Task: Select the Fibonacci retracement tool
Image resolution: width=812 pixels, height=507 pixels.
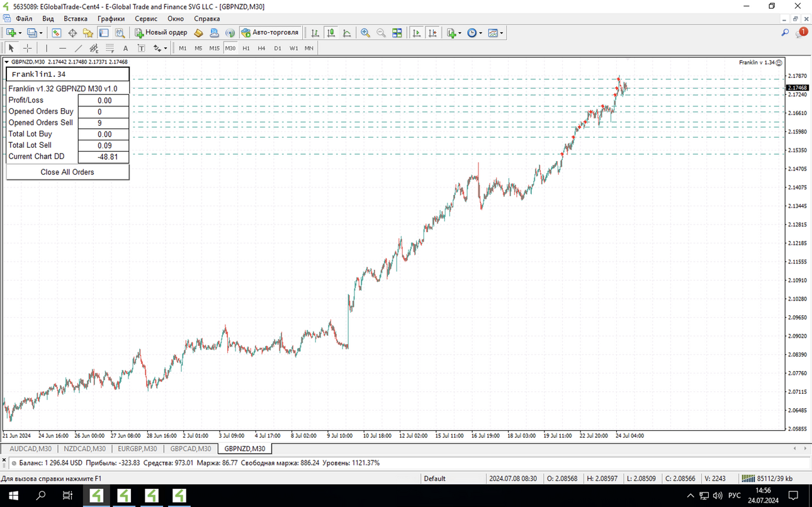Action: click(x=110, y=48)
